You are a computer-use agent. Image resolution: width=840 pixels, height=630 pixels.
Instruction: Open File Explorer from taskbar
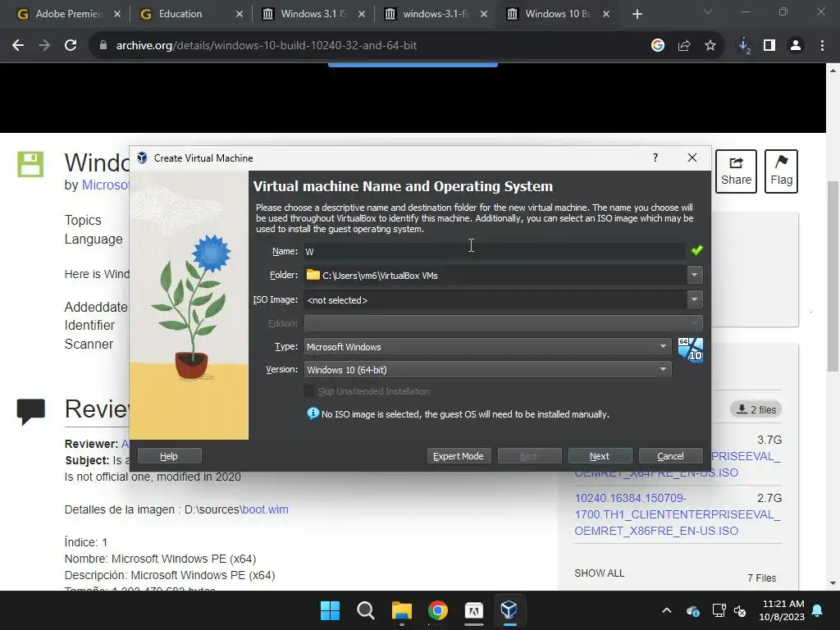coord(402,610)
